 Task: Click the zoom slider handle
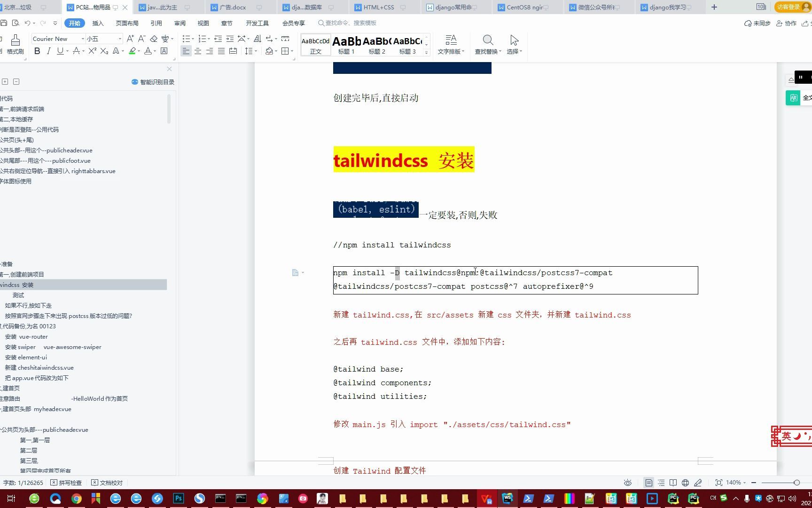(x=796, y=483)
